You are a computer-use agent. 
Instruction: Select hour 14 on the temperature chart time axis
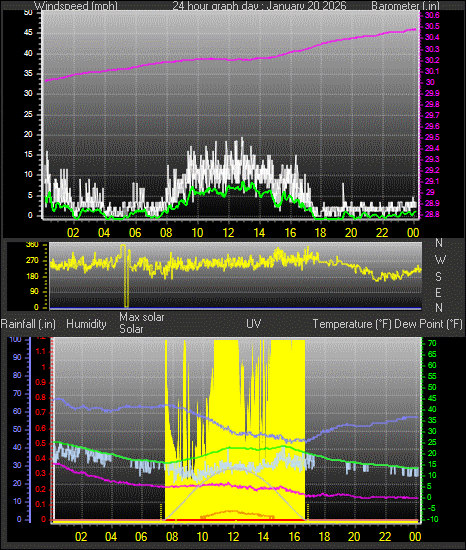click(x=263, y=537)
